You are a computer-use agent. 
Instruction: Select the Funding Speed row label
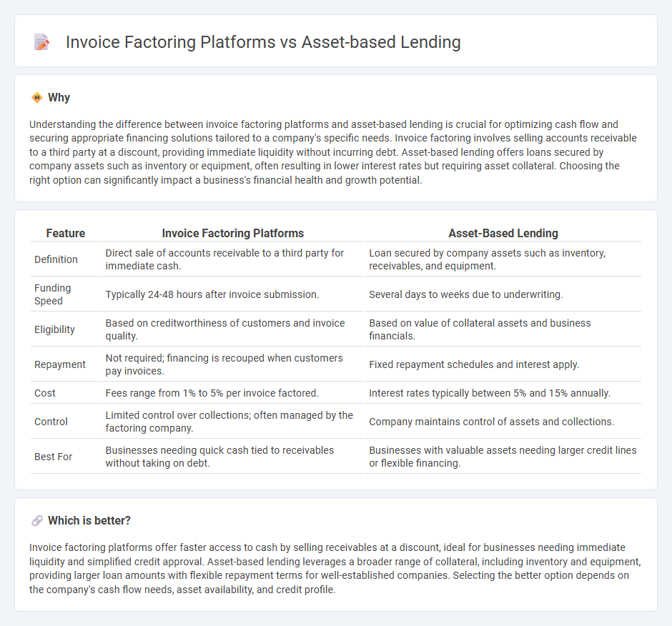pos(53,294)
